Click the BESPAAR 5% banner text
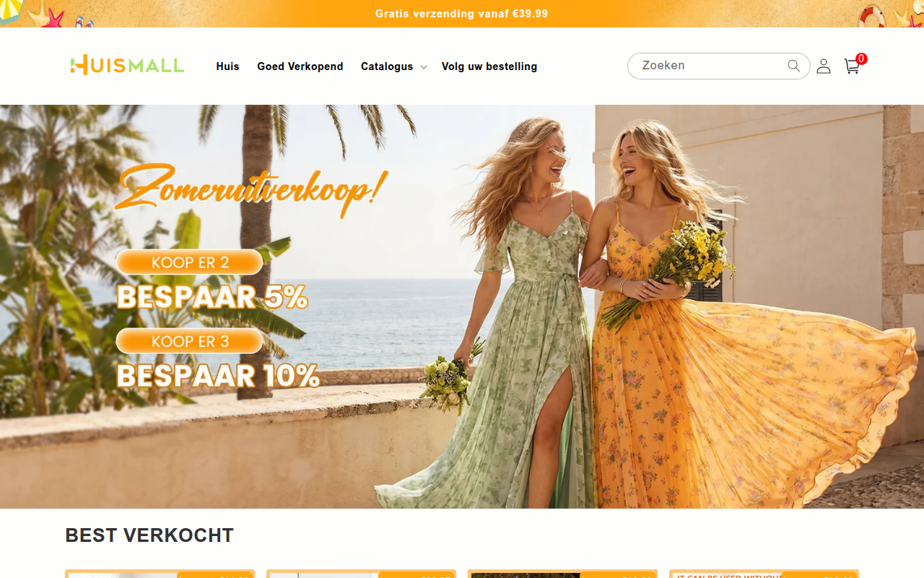 (x=212, y=297)
